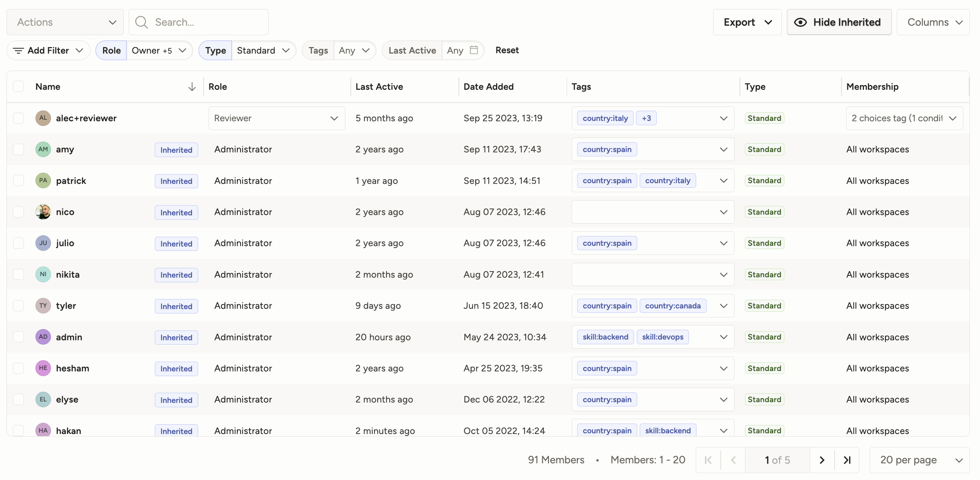Click the Type column header

pyautogui.click(x=755, y=87)
